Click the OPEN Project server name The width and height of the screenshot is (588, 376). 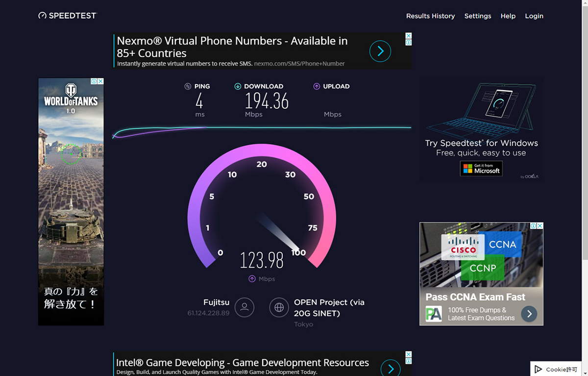pyautogui.click(x=329, y=307)
